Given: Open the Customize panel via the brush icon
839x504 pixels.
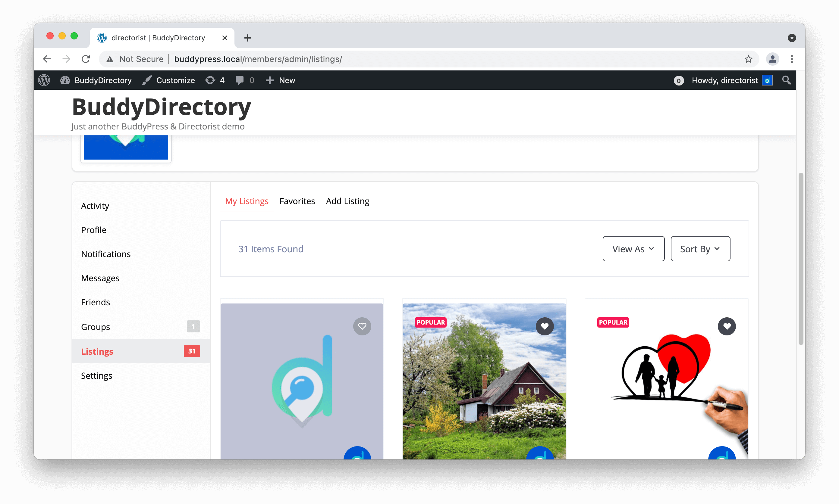Looking at the screenshot, I should (x=146, y=80).
